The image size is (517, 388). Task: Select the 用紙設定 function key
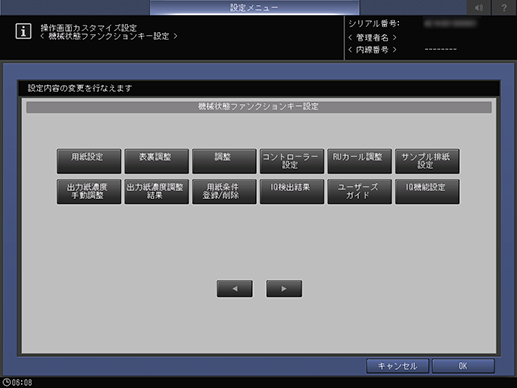89,161
